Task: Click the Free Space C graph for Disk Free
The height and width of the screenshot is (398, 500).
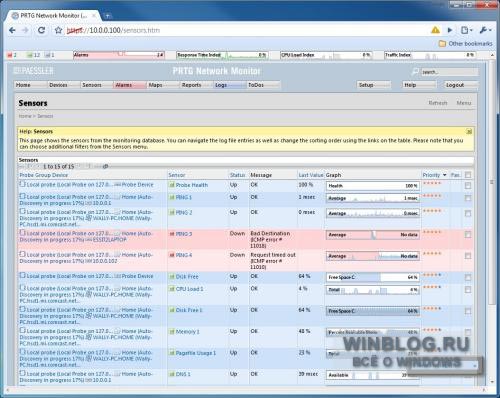Action: coord(373,277)
